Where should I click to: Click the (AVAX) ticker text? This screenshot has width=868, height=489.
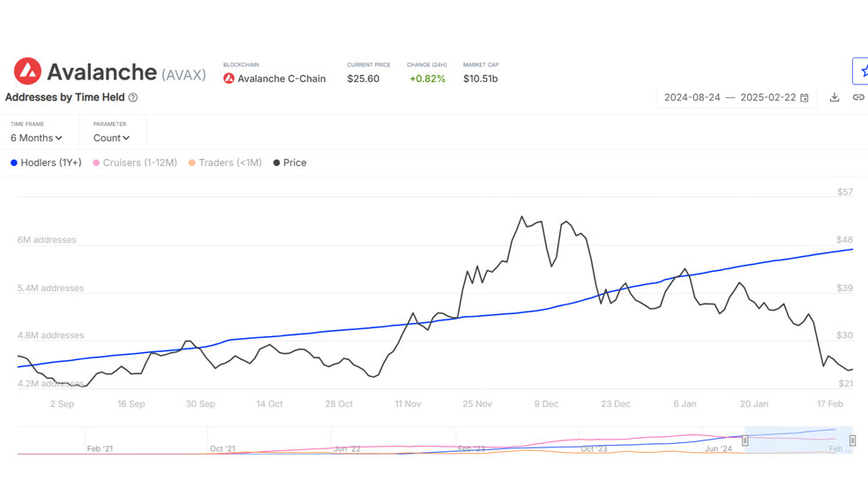click(183, 75)
